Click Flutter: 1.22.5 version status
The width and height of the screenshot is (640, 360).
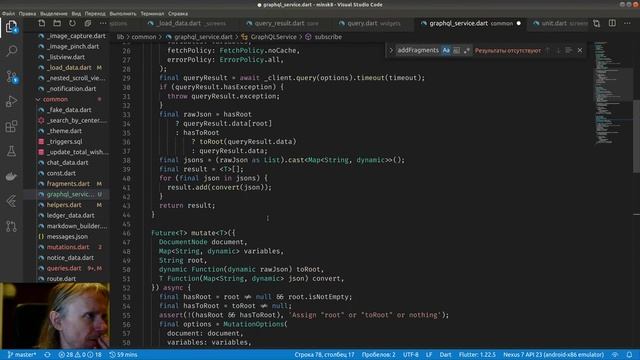click(477, 355)
